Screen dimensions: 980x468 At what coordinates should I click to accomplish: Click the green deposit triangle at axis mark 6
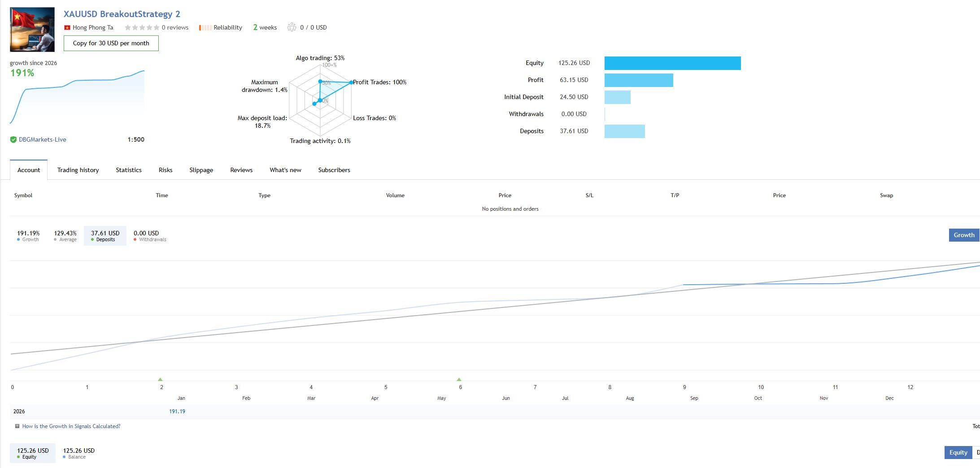(x=459, y=379)
